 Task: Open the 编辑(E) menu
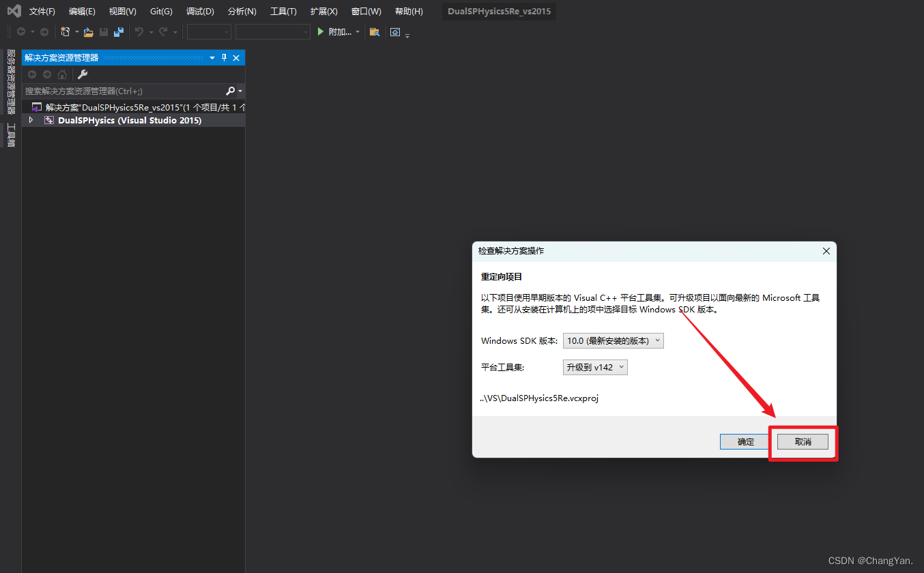pos(82,12)
